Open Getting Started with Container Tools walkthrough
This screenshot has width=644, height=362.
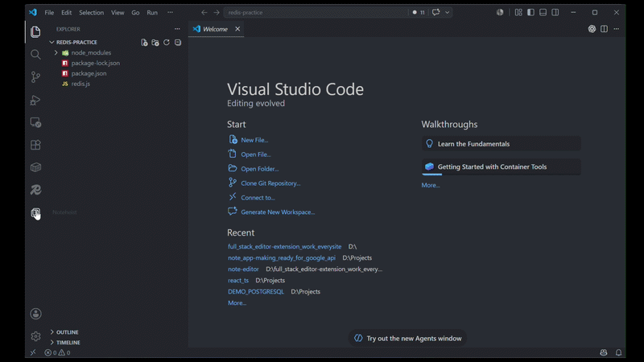click(501, 167)
